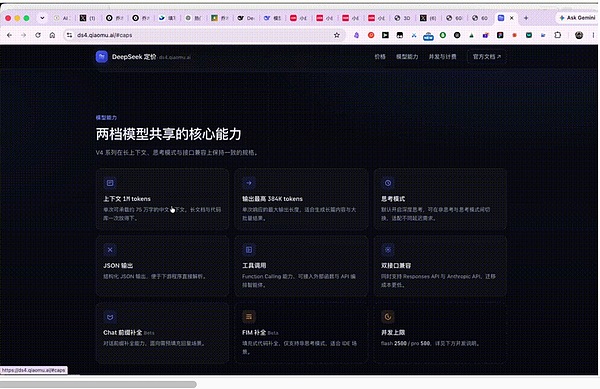
Task: Click the DeepSeek 定价 site title
Action: [134, 57]
